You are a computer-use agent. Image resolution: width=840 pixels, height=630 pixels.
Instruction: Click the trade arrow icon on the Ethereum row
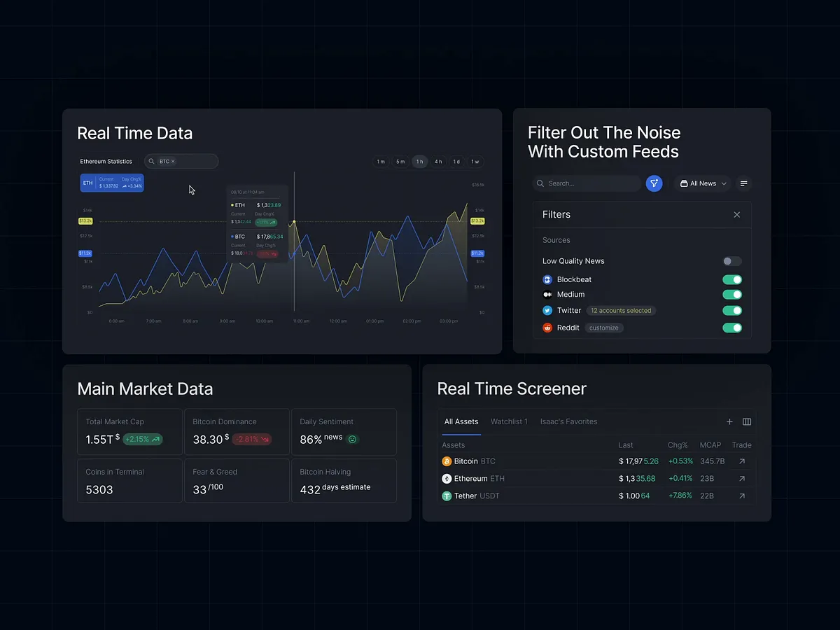tap(743, 478)
